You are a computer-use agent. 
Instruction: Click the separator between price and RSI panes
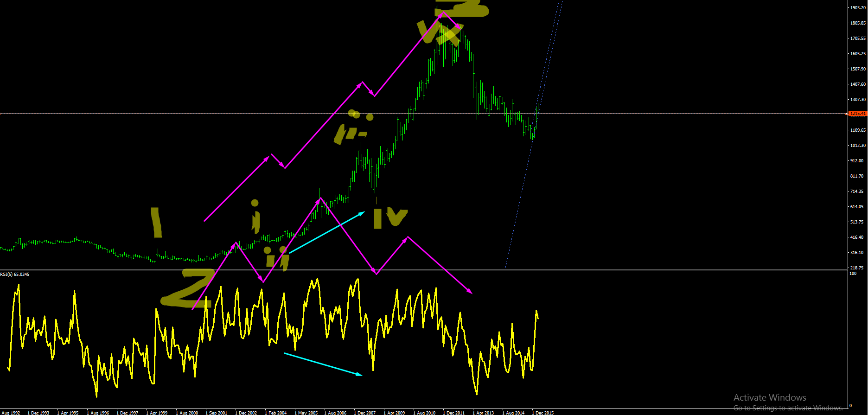424,269
